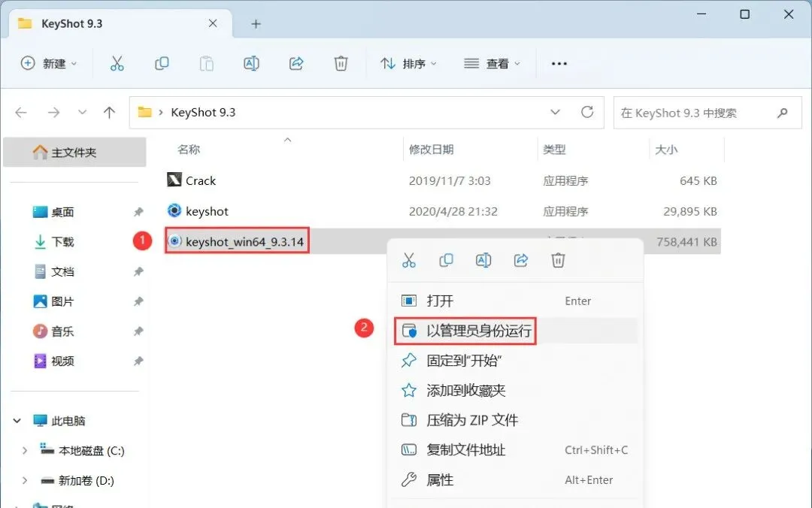Click the Paste icon in the top toolbar

pos(207,63)
